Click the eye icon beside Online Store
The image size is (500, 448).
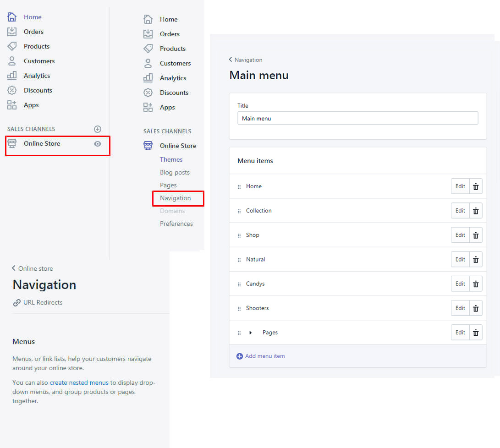[x=97, y=144]
